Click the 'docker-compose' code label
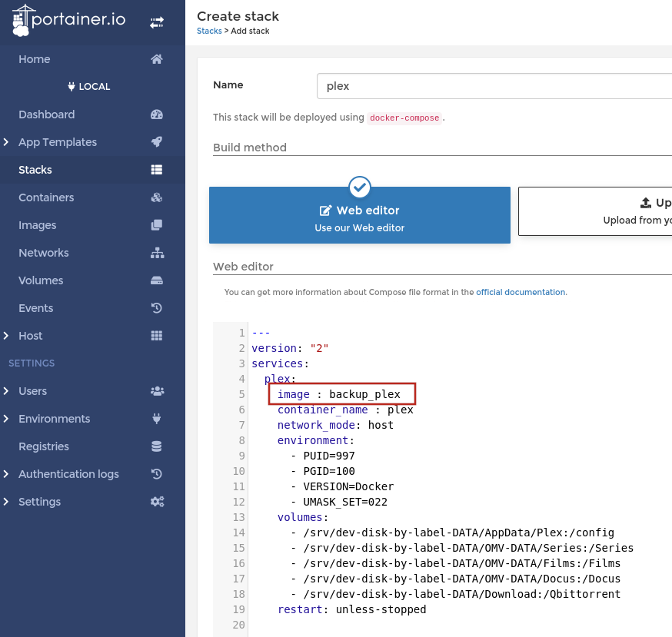Viewport: 672px width, 637px height. 404,118
